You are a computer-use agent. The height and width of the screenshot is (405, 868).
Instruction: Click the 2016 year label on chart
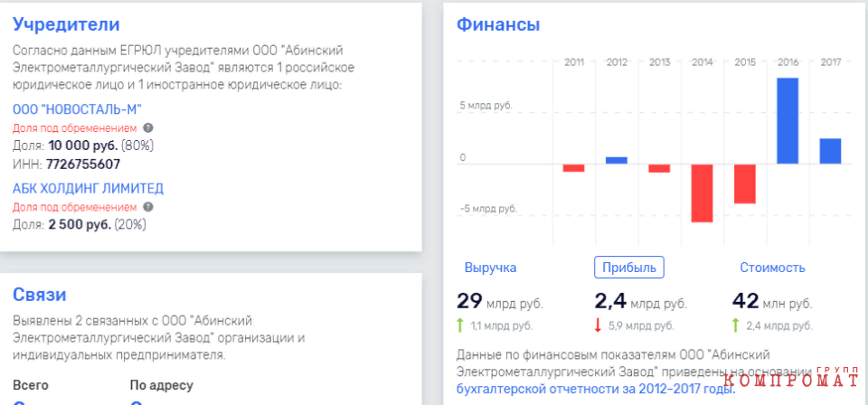pyautogui.click(x=788, y=62)
